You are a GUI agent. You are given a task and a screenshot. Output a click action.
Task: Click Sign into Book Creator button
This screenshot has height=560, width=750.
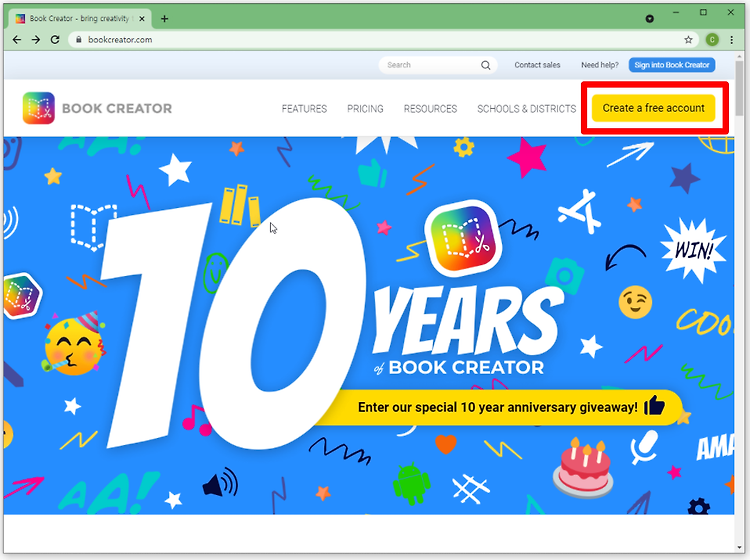[x=672, y=65]
